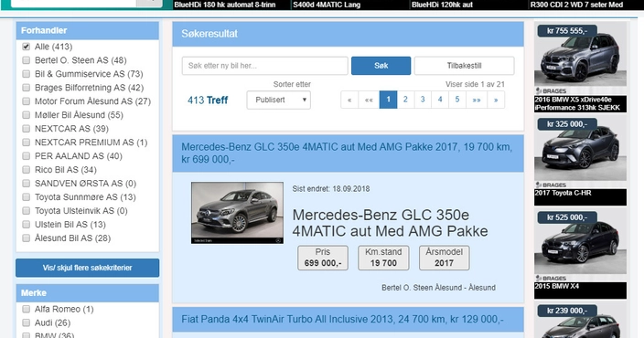644x338 pixels.
Task: Check Toyota Ulsteinvik AS filter
Action: [27, 211]
